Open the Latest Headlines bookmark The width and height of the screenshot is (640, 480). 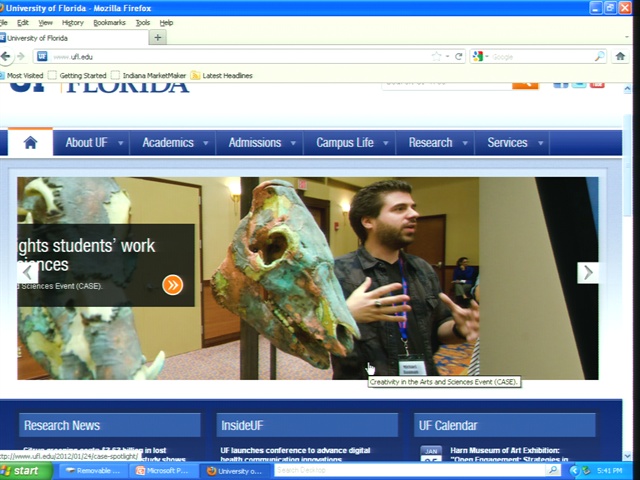point(222,76)
